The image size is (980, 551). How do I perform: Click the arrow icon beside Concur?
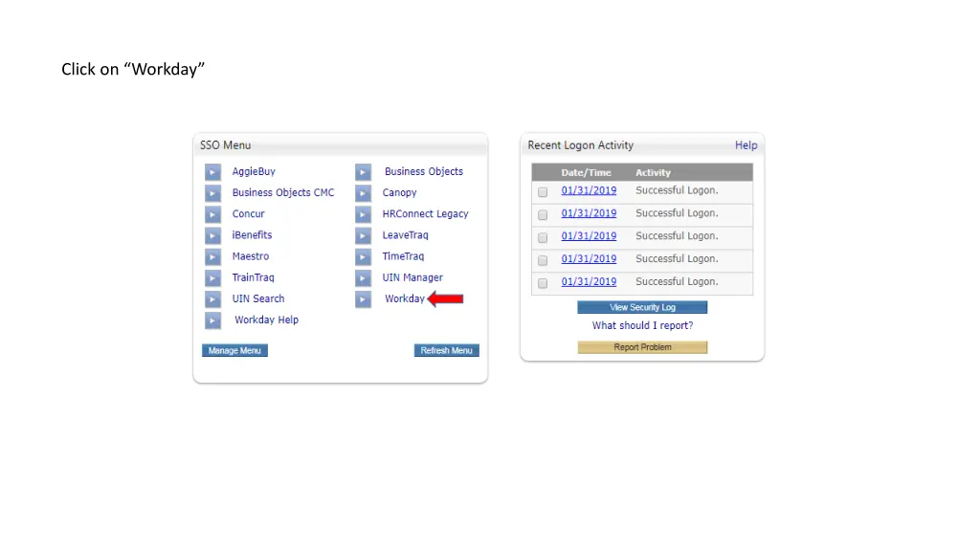coord(212,214)
